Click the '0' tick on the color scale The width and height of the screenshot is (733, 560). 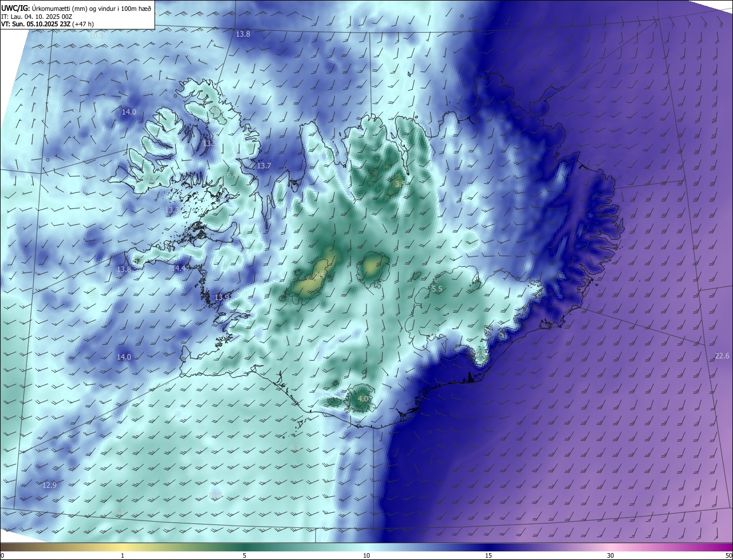coord(2,555)
